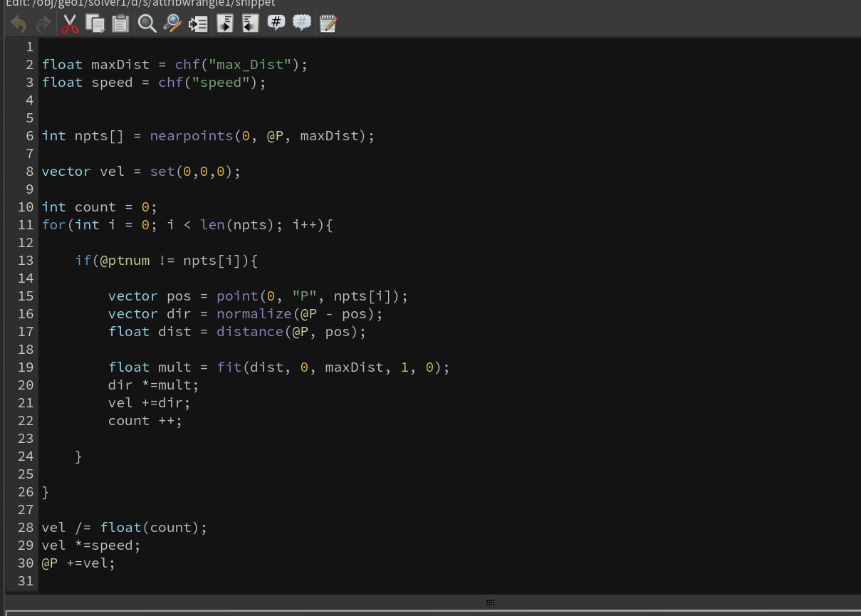Click the for loop statement on line 11
This screenshot has width=861, height=616.
pos(187,225)
